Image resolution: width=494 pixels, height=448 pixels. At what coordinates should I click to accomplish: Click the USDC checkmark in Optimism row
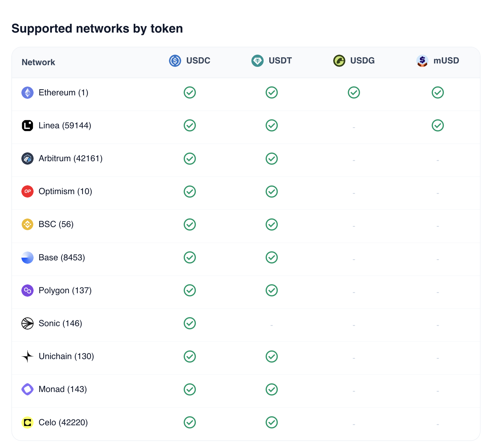[x=190, y=191]
